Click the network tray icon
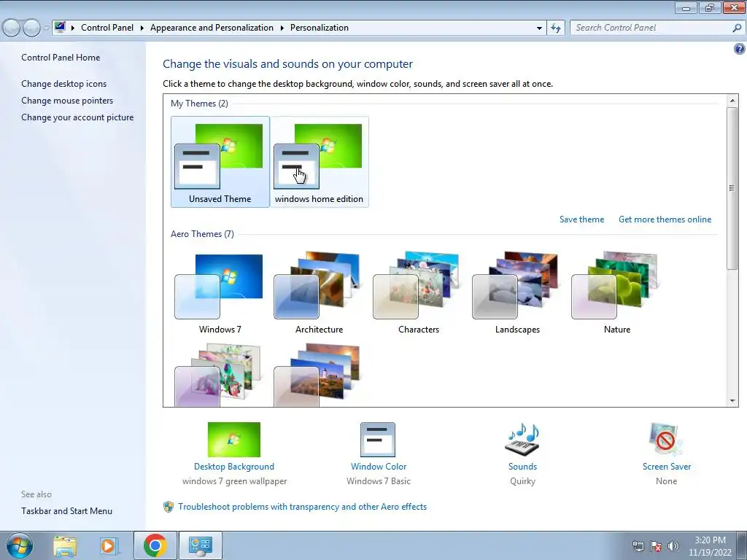The width and height of the screenshot is (747, 560). [x=638, y=546]
